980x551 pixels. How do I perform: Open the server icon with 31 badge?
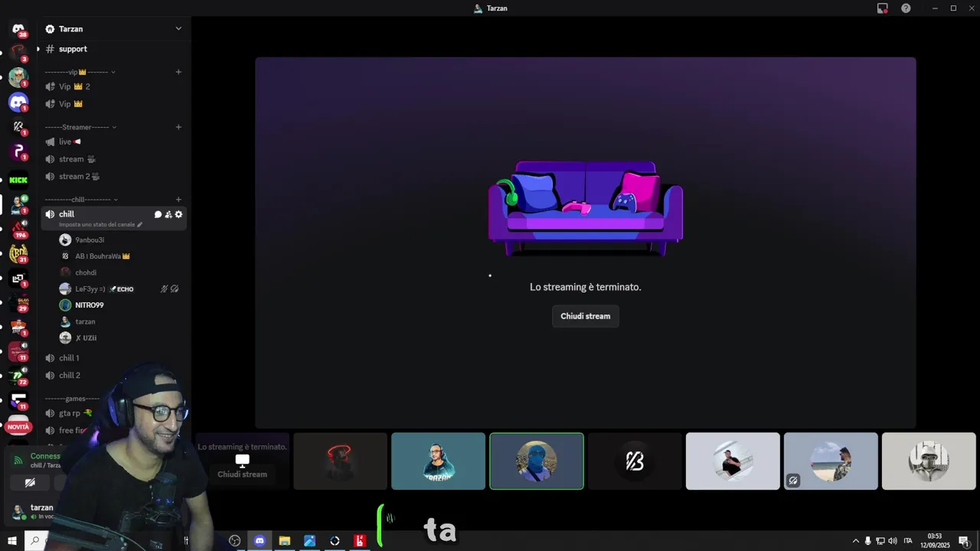pyautogui.click(x=18, y=253)
